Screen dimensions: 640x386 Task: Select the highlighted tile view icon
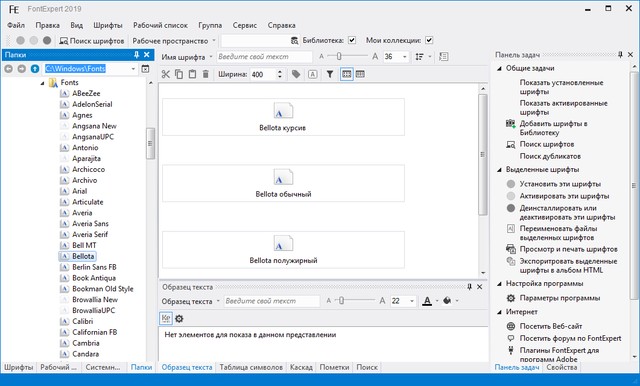(347, 74)
